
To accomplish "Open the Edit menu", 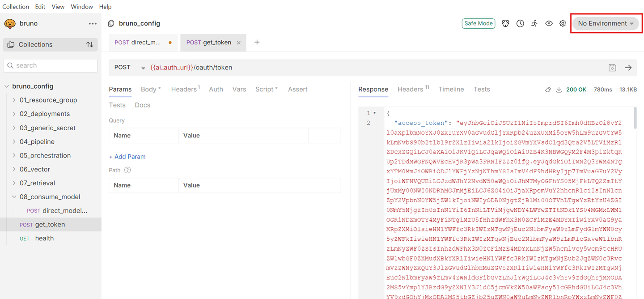I will point(40,7).
